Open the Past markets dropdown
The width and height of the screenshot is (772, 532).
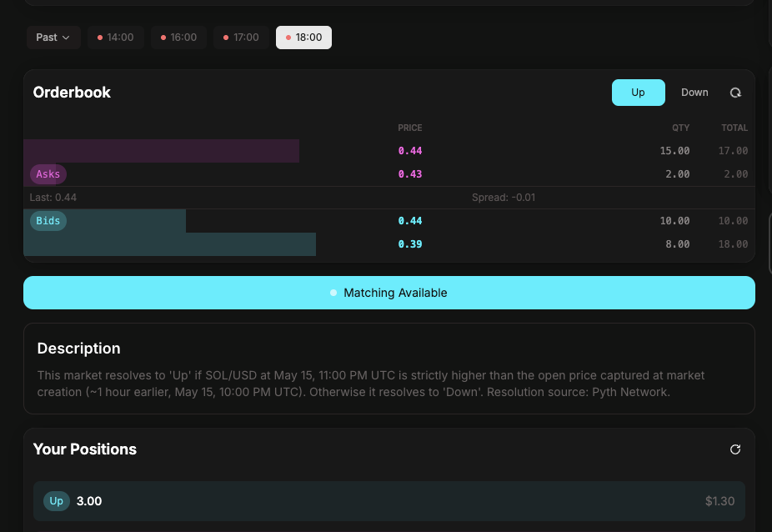coord(53,38)
